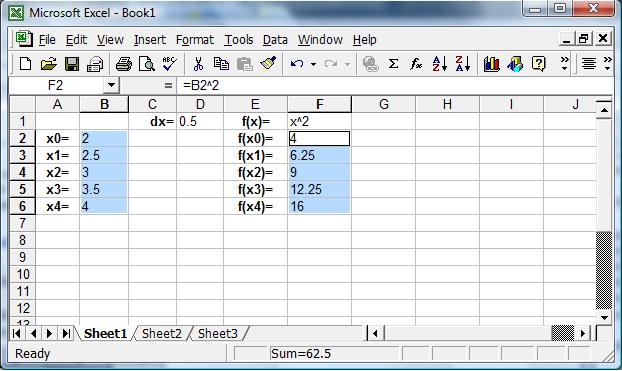Click the Paste clipboard icon

click(x=244, y=63)
